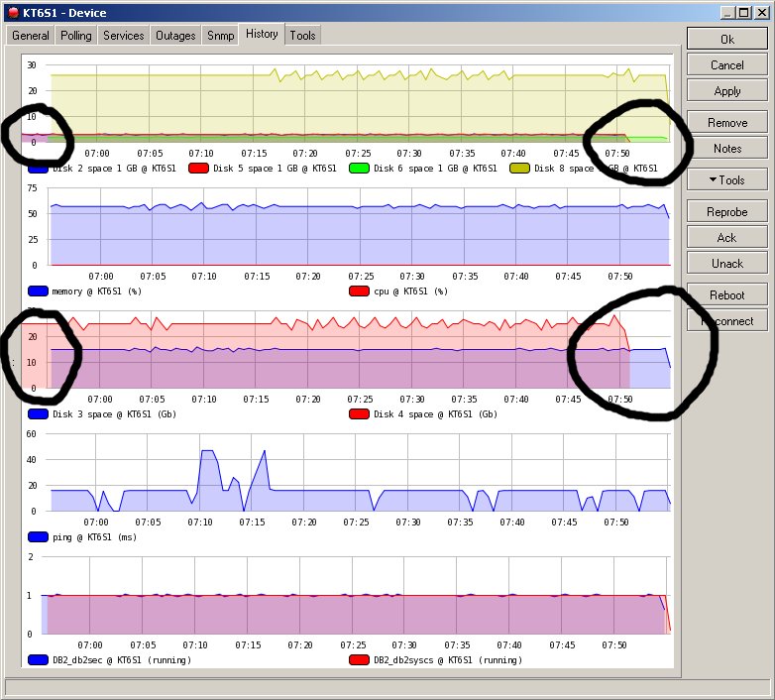Click the 'Disk 5 space 1 GB @ KT6S1' label

[x=275, y=169]
